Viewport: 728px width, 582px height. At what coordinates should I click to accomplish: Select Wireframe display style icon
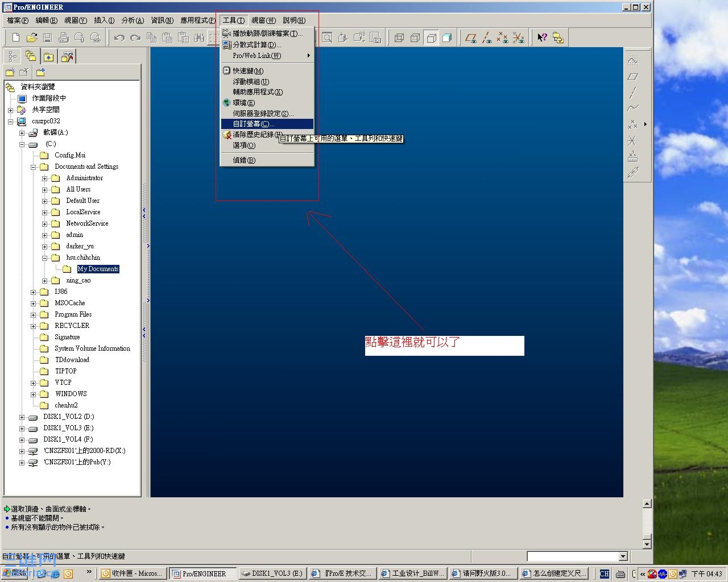pyautogui.click(x=399, y=38)
